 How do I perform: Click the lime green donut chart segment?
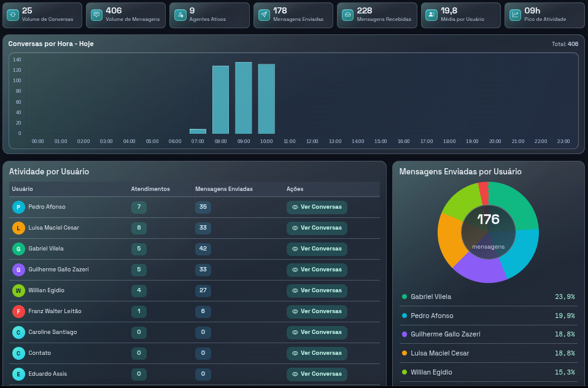coord(463,201)
